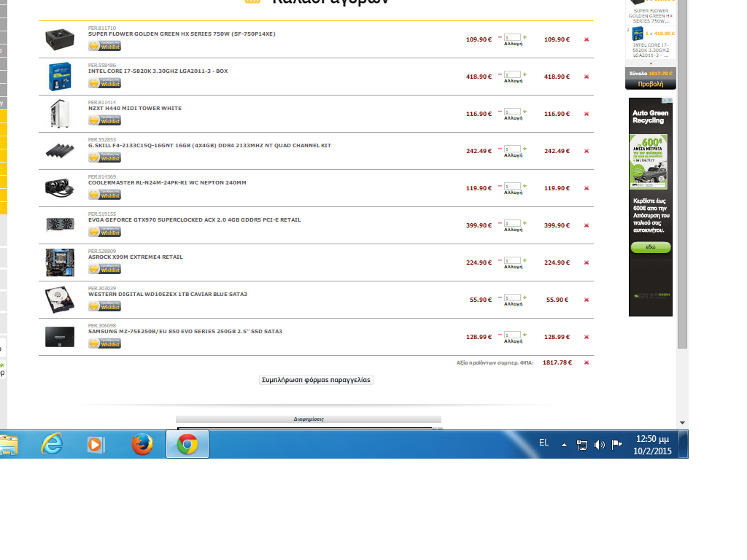
Task: Open Internet Explorer from taskbar
Action: coord(52,444)
